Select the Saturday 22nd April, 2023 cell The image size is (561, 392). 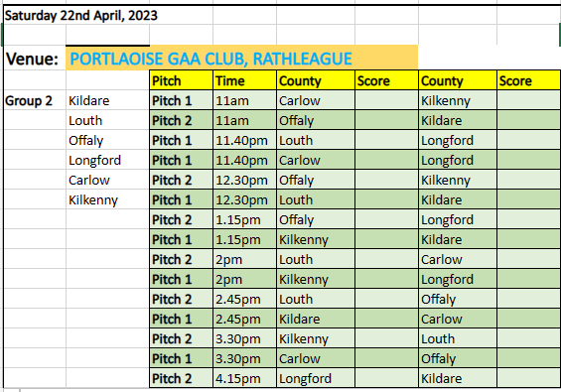tap(81, 15)
